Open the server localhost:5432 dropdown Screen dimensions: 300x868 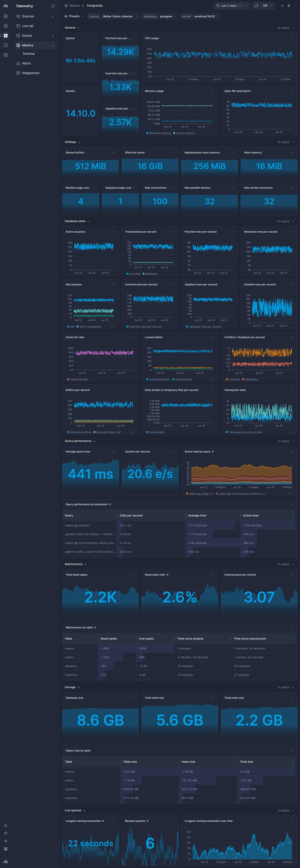tap(201, 16)
